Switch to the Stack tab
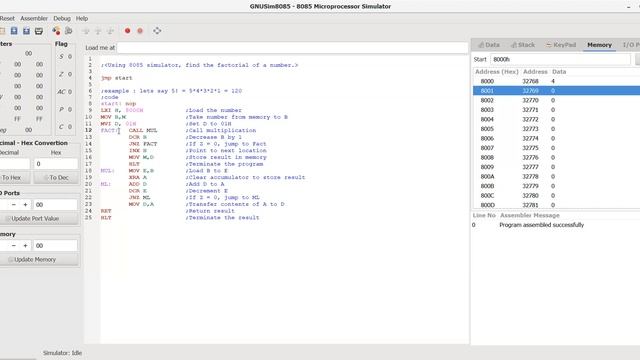This screenshot has height=360, width=640. tap(523, 45)
